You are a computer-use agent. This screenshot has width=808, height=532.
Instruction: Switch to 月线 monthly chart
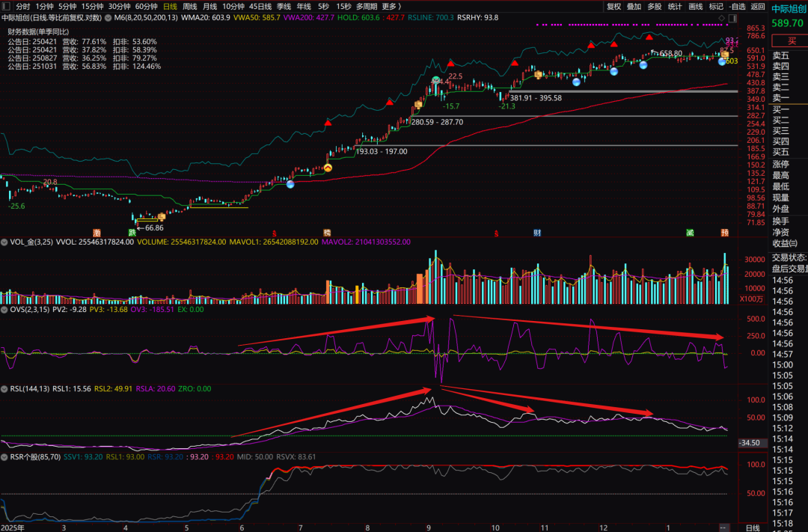pos(209,7)
